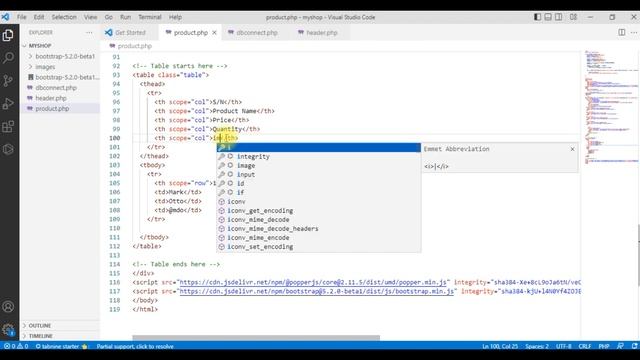Viewport: 640px width, 360px height.
Task: Click errors and warnings status indicator
Action: [16, 346]
